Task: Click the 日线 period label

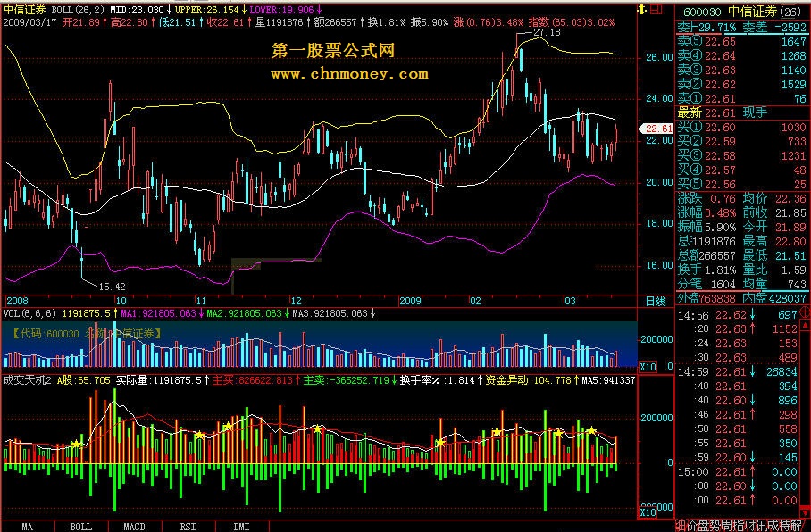Action: (x=656, y=301)
